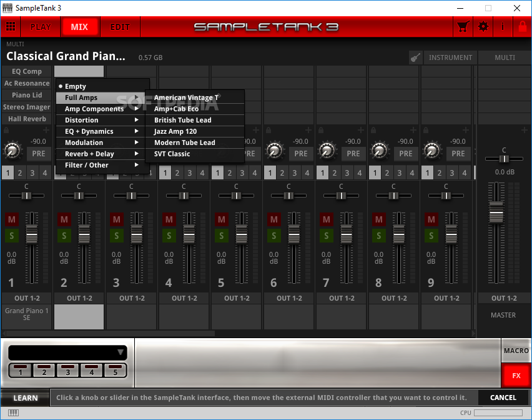Switch to the EDIT tab

click(120, 27)
